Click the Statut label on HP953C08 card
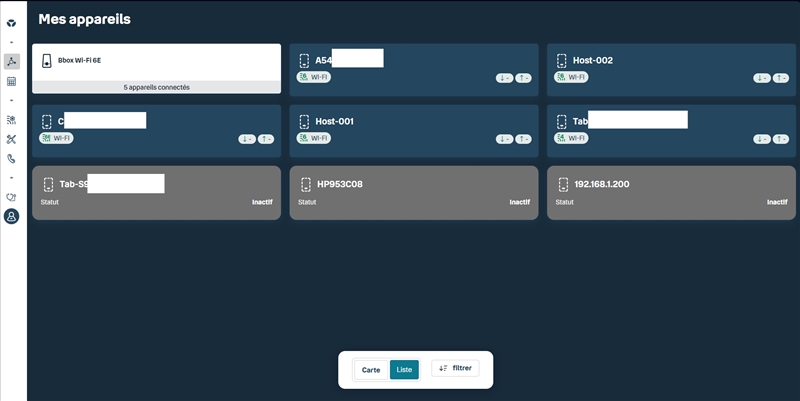The height and width of the screenshot is (401, 800). click(307, 202)
